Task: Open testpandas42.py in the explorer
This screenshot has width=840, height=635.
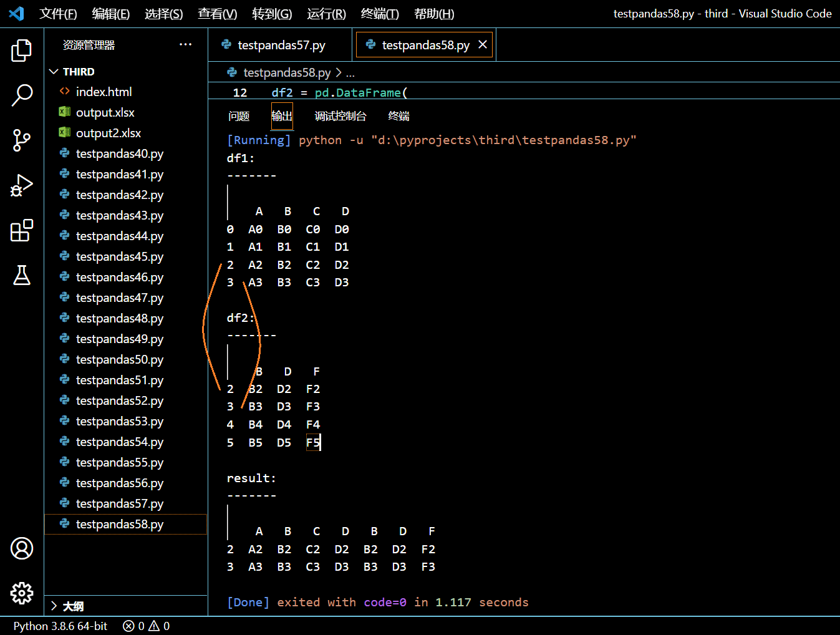Action: 126,195
